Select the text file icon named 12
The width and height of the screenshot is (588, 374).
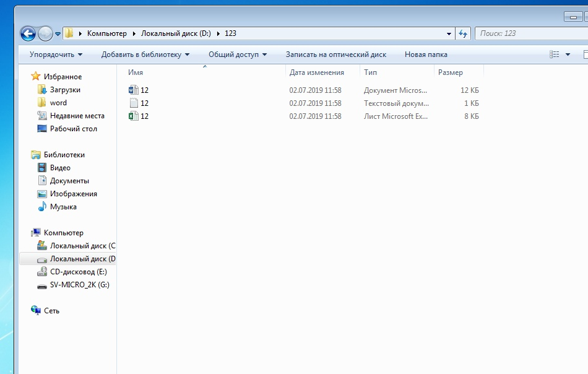point(134,103)
